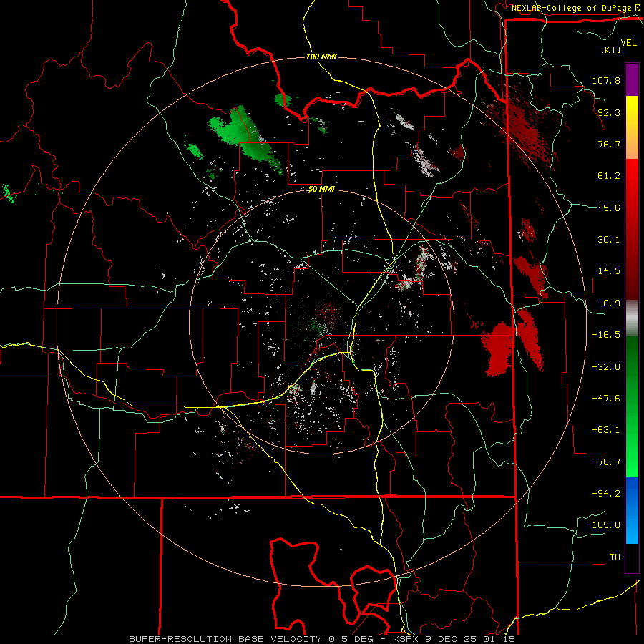Image resolution: width=644 pixels, height=644 pixels.
Task: Click the -32.0 scale value
Action: 606,367
